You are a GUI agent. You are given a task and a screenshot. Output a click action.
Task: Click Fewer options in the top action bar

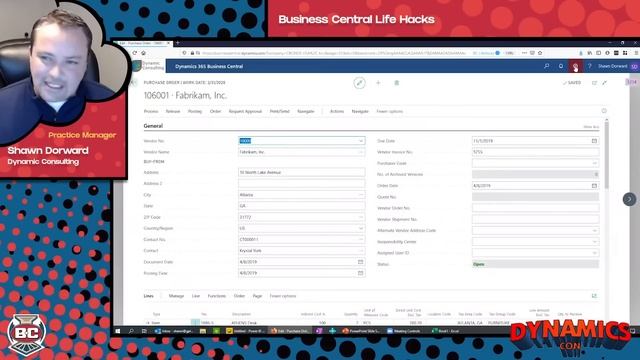(x=389, y=111)
